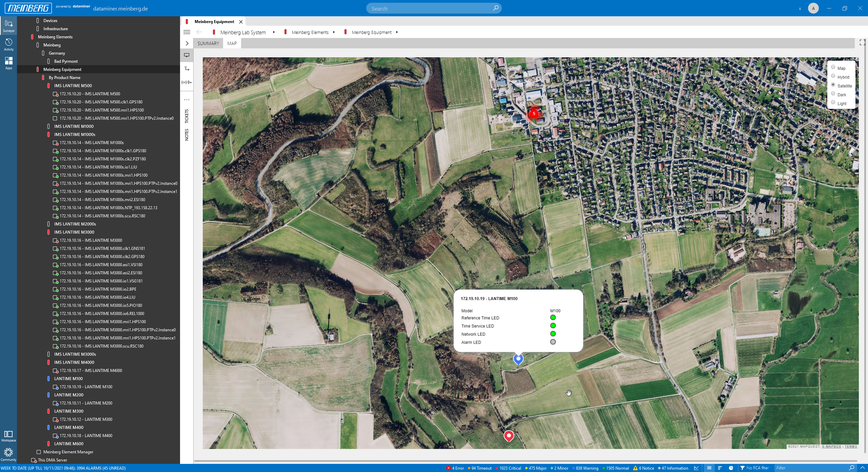This screenshot has height=472, width=868.
Task: Open the TERMS map link
Action: tap(851, 447)
